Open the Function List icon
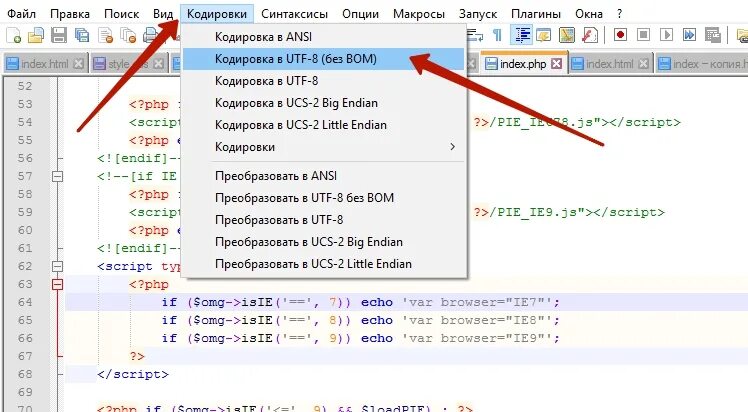This screenshot has height=412, width=748. [x=590, y=35]
